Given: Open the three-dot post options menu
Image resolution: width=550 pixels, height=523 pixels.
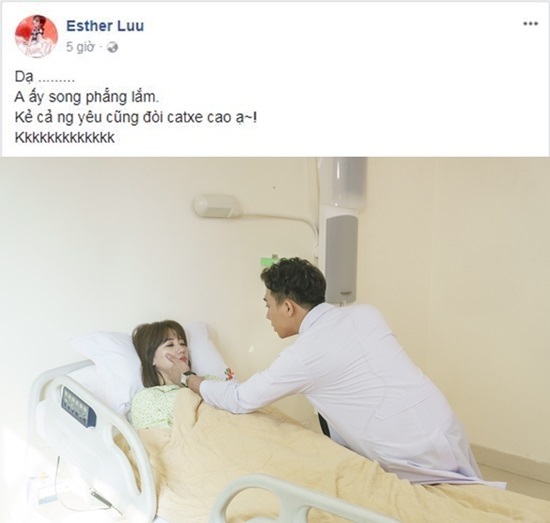Looking at the screenshot, I should click(530, 24).
